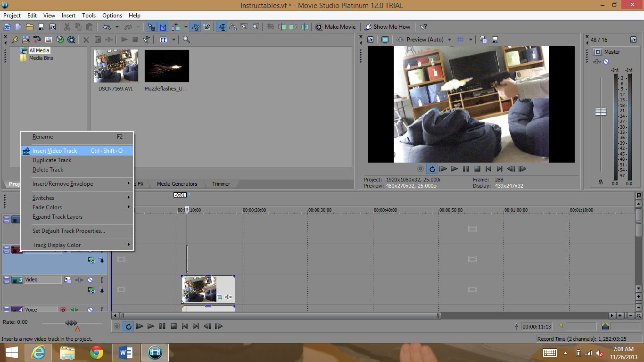644x362 pixels.
Task: Open the Overlays grid dropdown arrow
Action: [471, 40]
